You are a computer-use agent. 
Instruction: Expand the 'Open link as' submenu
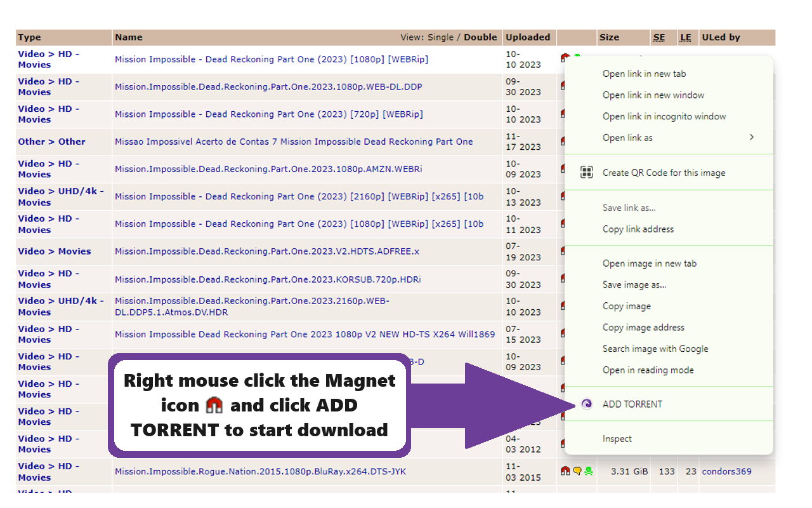(669, 137)
